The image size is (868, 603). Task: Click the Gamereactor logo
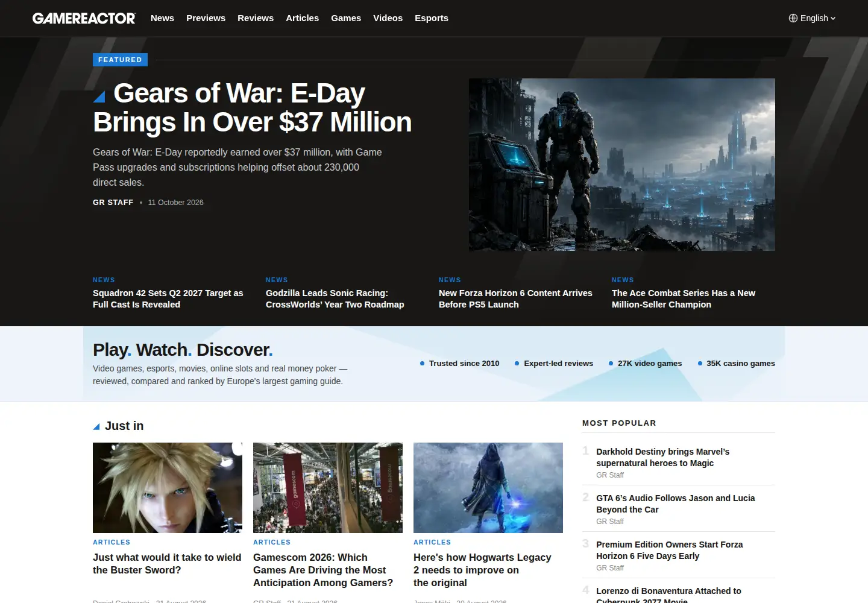pos(84,18)
